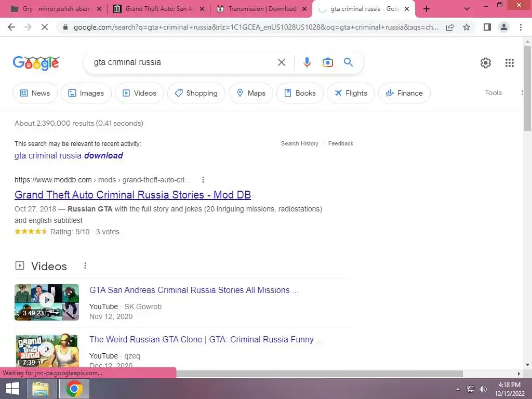
Task: Open more options for Videos section
Action: tap(85, 265)
